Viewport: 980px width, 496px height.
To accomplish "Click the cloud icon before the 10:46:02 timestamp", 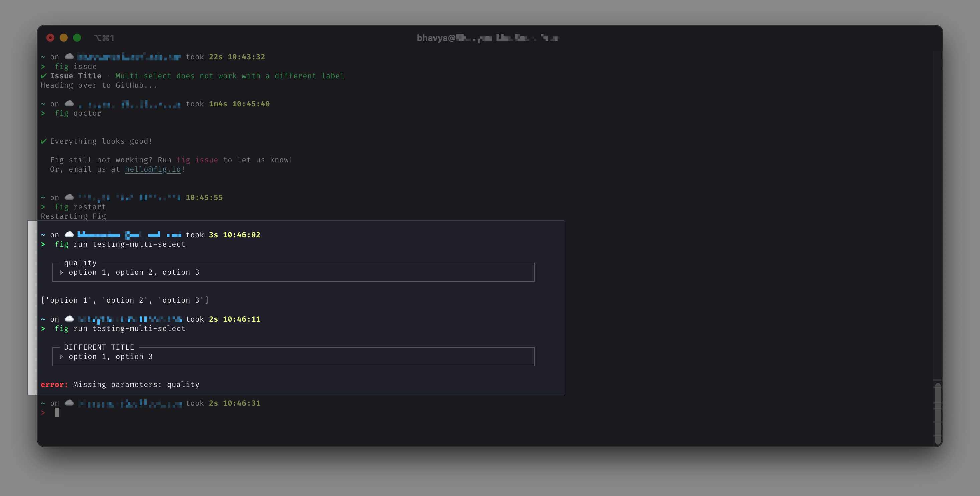I will 69,234.
